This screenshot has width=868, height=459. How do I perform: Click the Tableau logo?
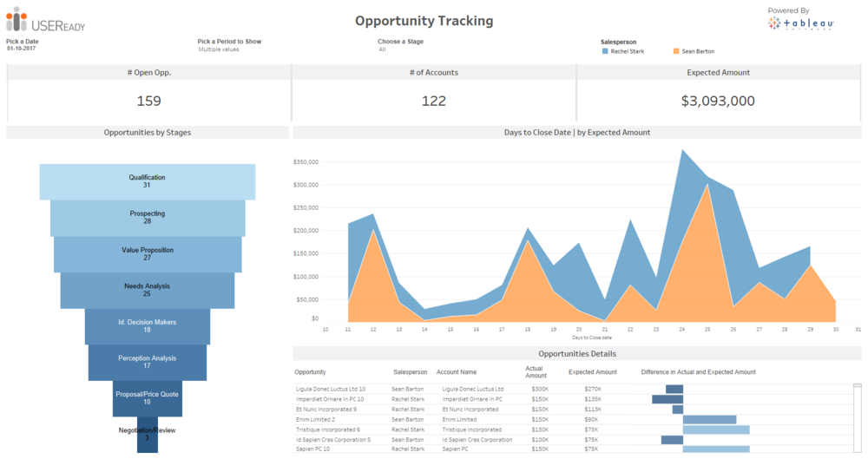800,23
